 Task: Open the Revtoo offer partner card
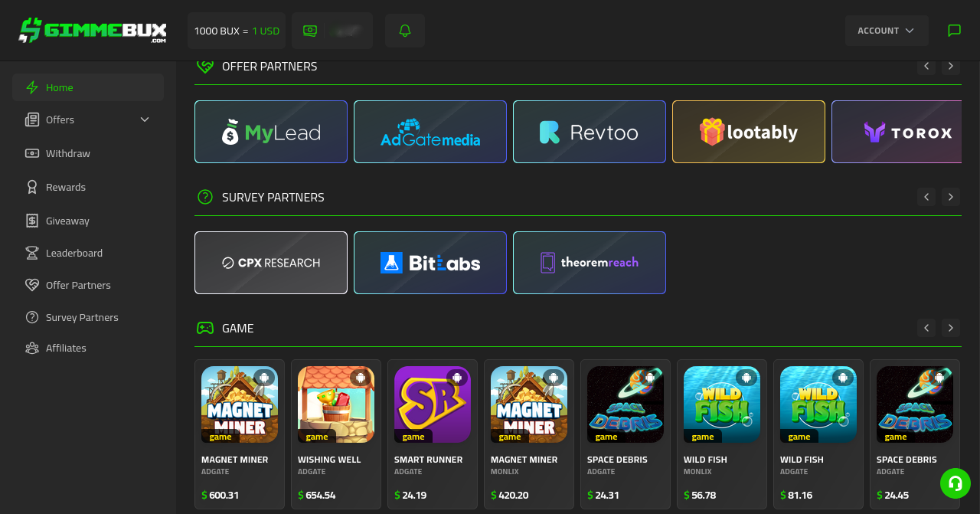click(x=590, y=132)
